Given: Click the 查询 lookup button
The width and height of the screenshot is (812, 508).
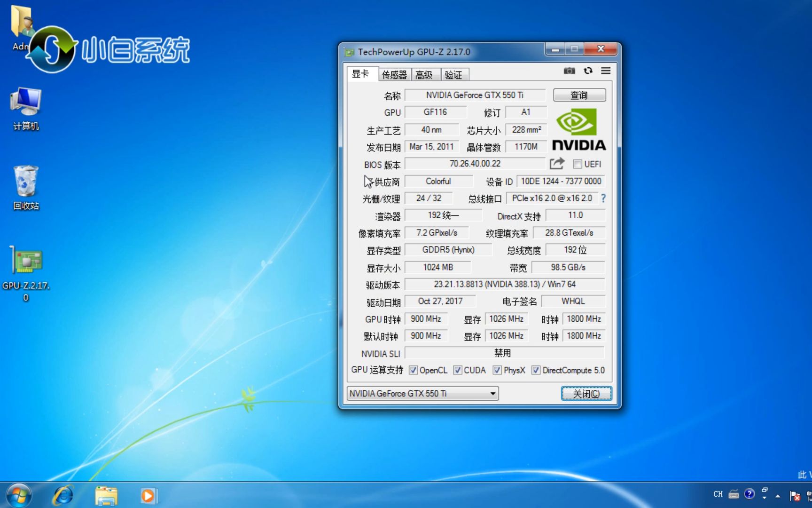Looking at the screenshot, I should pos(579,95).
